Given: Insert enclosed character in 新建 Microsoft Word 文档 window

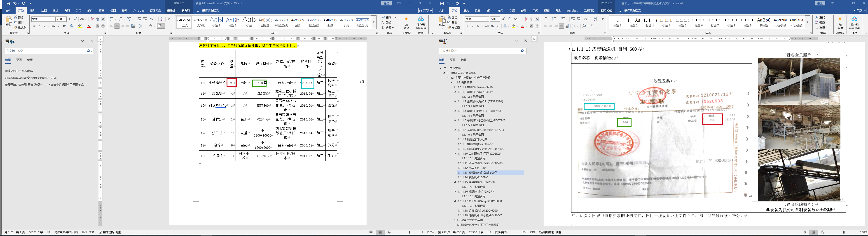Looking at the screenshot, I should point(103,26).
